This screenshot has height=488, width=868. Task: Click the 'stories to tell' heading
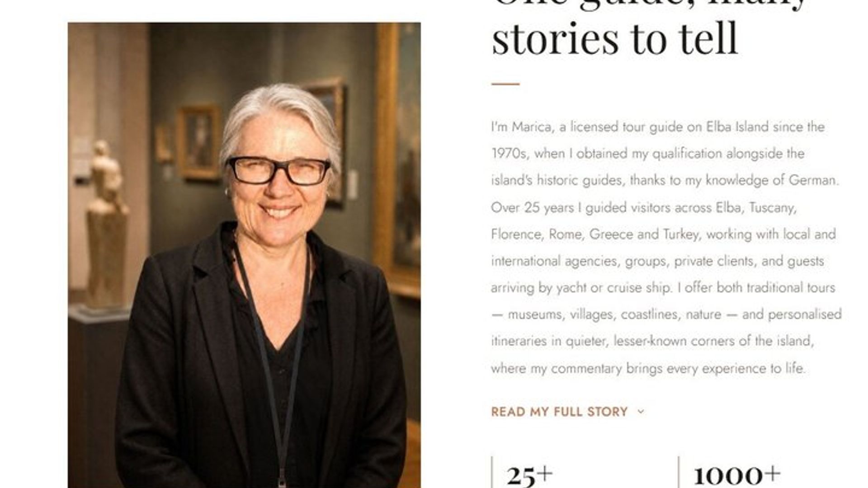click(x=615, y=39)
